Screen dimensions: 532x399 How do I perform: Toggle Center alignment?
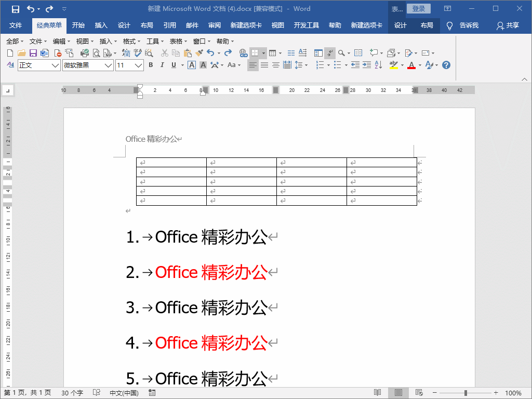(x=276, y=65)
